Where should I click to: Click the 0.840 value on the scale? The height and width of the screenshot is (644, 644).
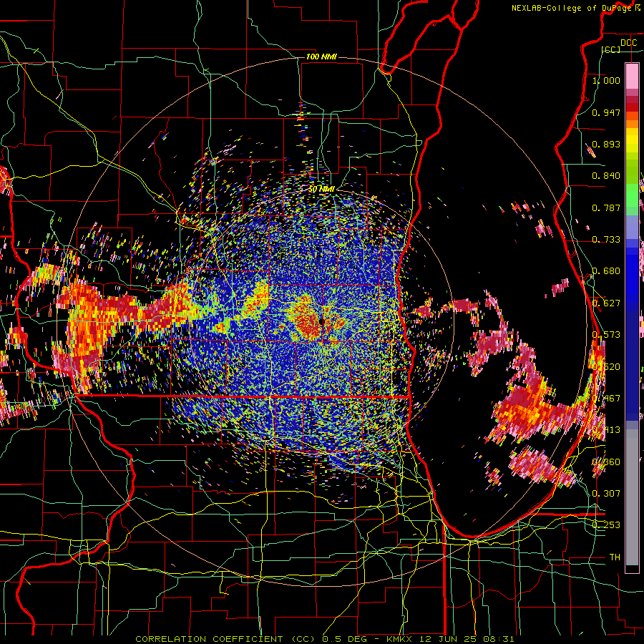coord(606,176)
